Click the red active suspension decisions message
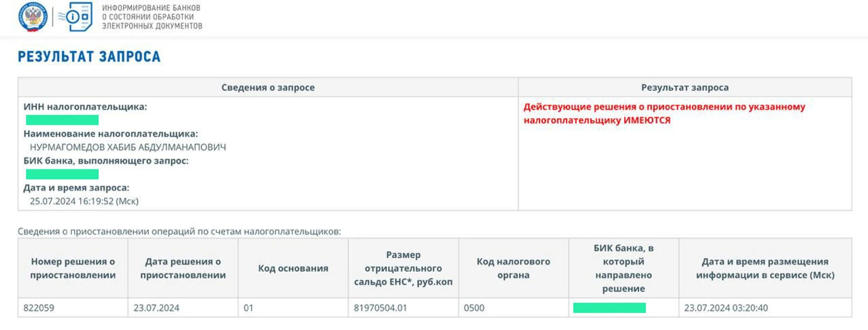 click(664, 114)
